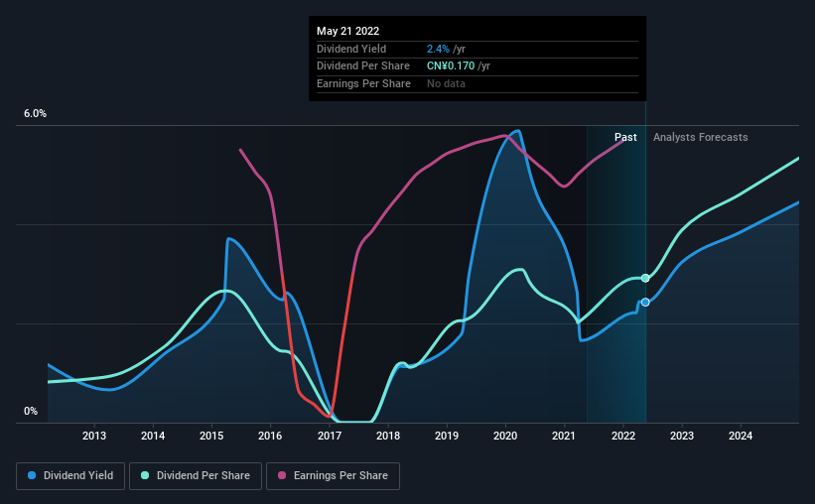815x504 pixels.
Task: Click the blue Dividend Yield legend dot
Action: (x=32, y=475)
